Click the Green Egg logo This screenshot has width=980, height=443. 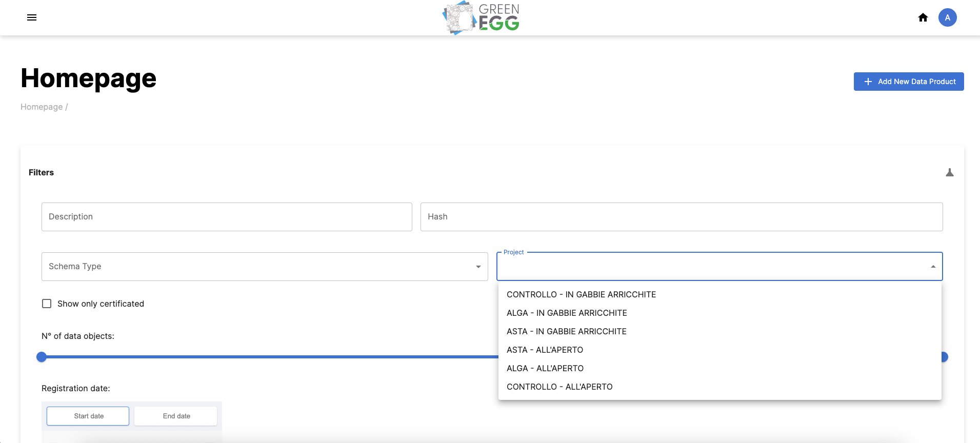tap(481, 18)
